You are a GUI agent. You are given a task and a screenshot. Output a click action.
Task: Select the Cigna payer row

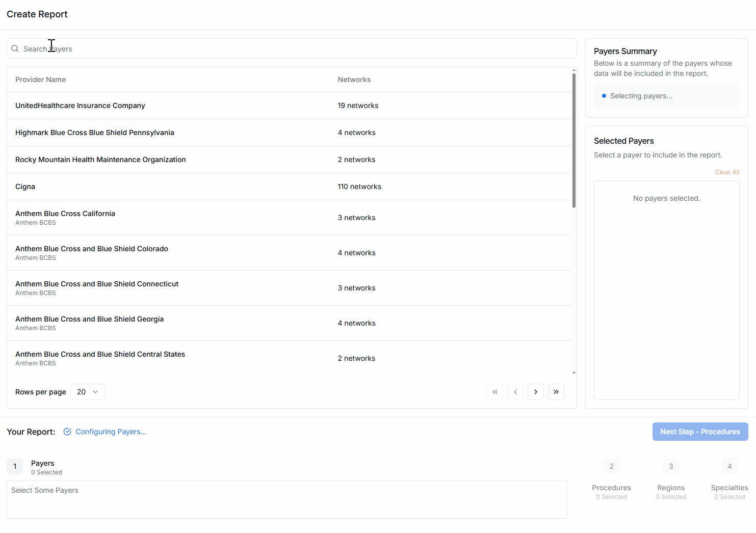(289, 186)
